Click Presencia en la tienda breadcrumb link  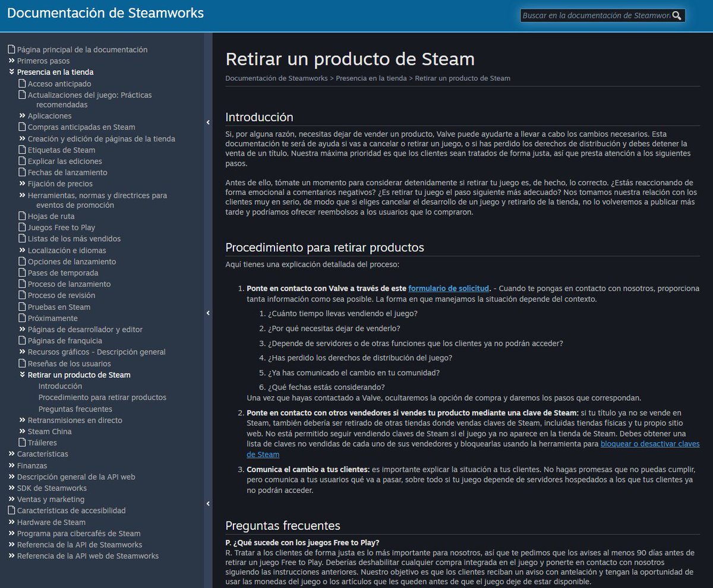(x=371, y=78)
